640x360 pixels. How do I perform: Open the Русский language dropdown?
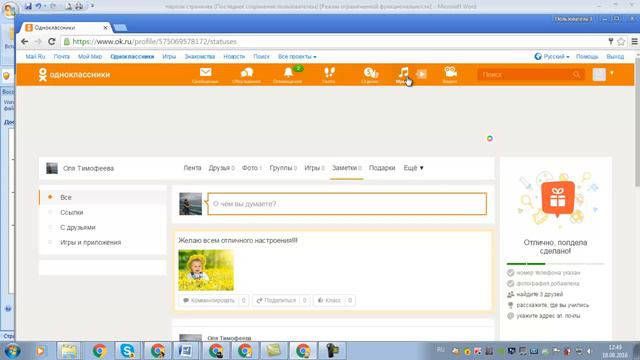pyautogui.click(x=552, y=56)
